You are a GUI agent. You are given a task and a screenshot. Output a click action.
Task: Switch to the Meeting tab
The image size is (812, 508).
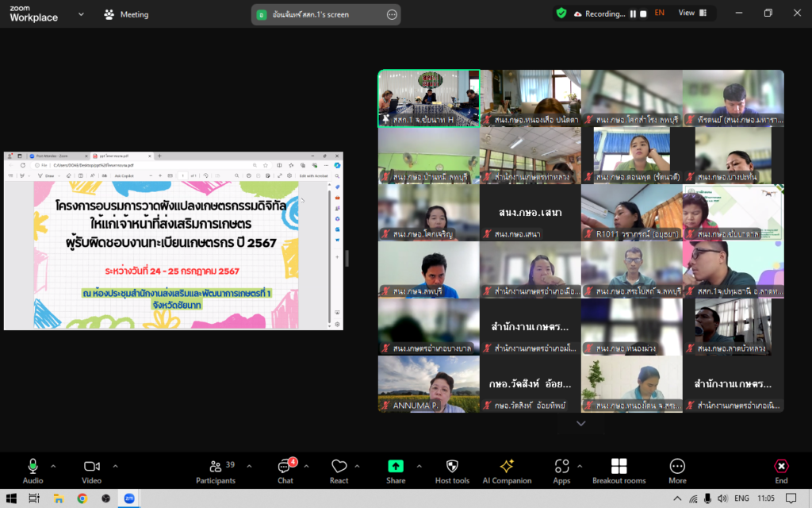(126, 14)
